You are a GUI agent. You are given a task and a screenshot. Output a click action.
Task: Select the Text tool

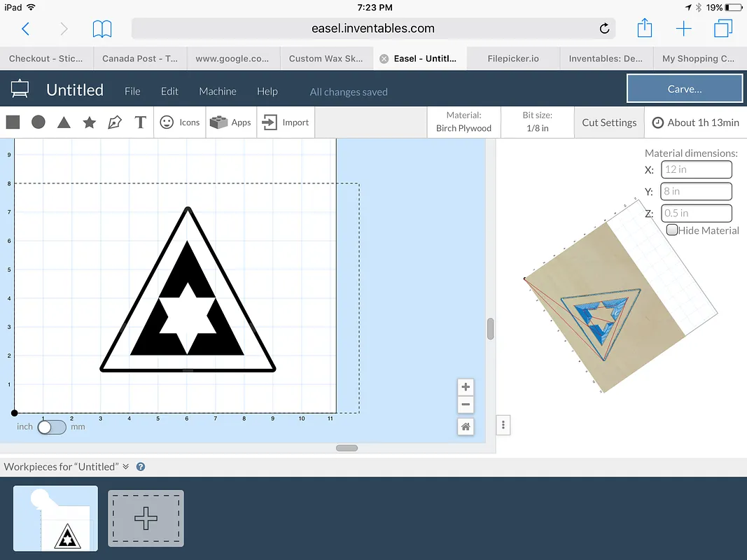point(140,122)
